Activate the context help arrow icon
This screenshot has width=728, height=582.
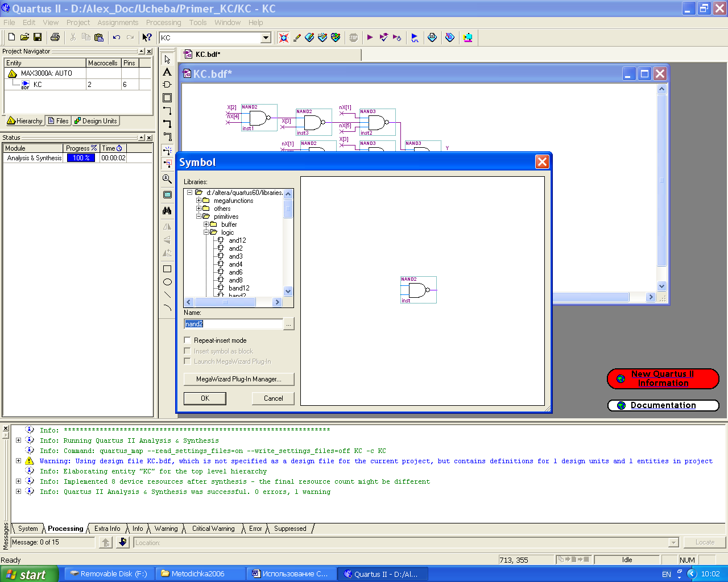point(147,38)
